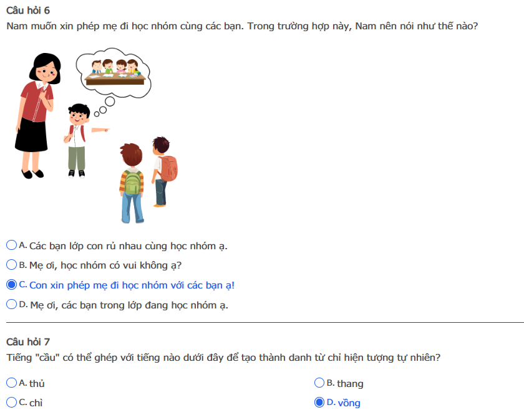Click answer text "Các bạn lớp con rủ nhau cùng học nhóm ạ."

pyautogui.click(x=128, y=246)
